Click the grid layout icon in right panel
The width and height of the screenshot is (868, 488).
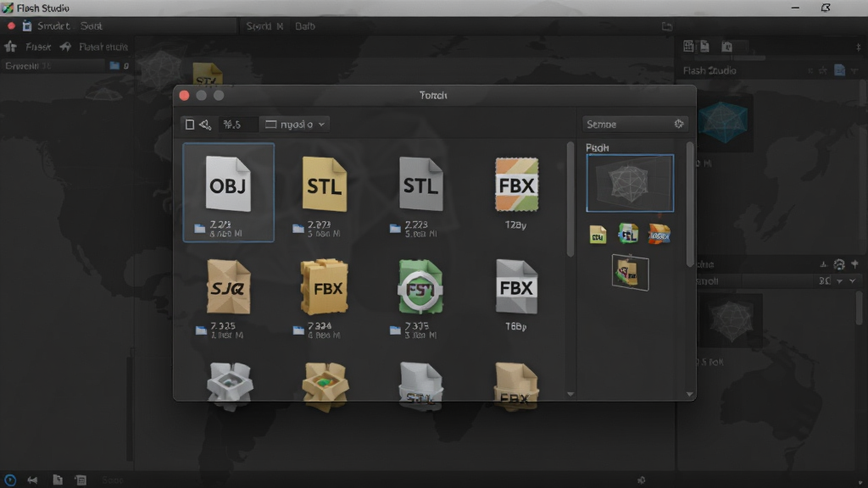coord(688,46)
